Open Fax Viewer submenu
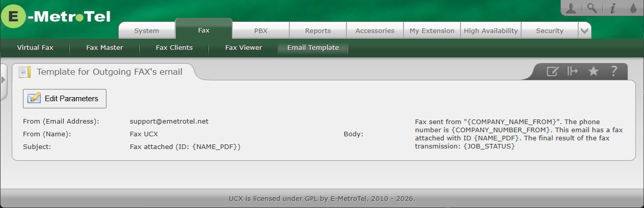Image resolution: width=644 pixels, height=208 pixels. pos(244,48)
